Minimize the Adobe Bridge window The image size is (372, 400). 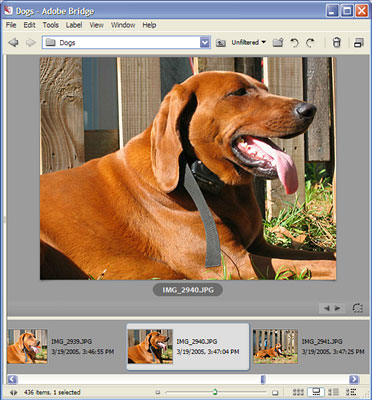[332, 11]
